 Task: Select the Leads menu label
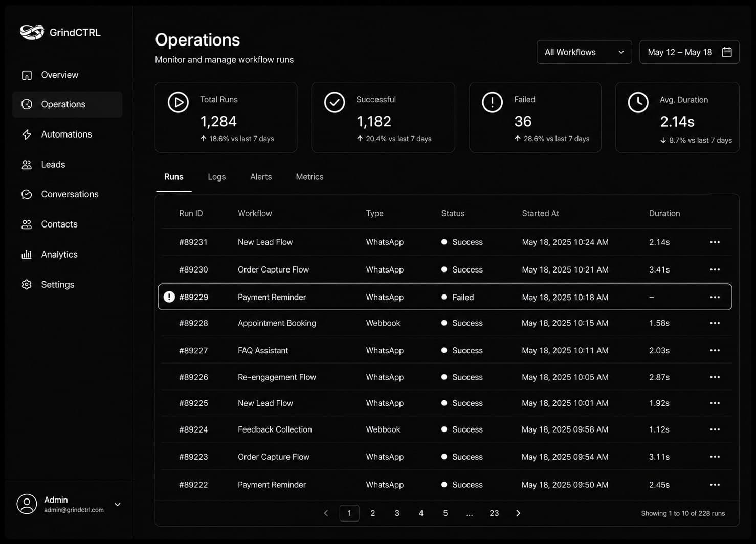(x=53, y=165)
